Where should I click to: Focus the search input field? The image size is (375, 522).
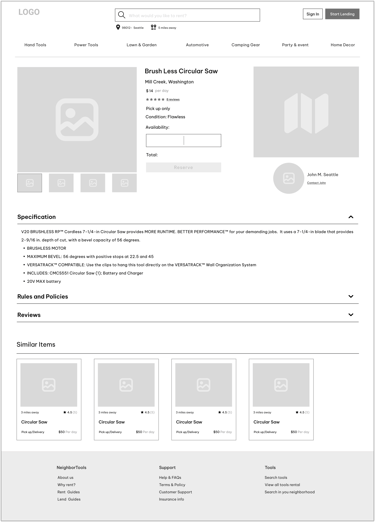coord(187,15)
